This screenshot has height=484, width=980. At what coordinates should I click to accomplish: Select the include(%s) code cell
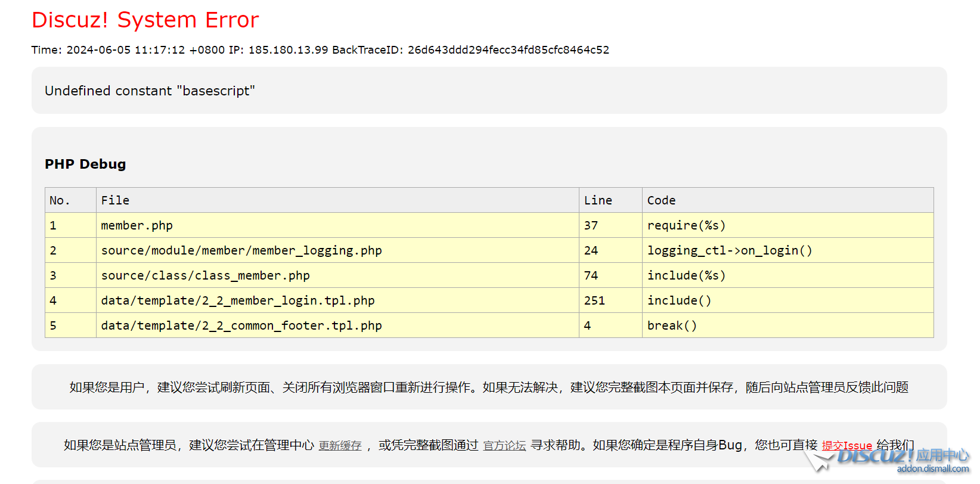point(788,275)
